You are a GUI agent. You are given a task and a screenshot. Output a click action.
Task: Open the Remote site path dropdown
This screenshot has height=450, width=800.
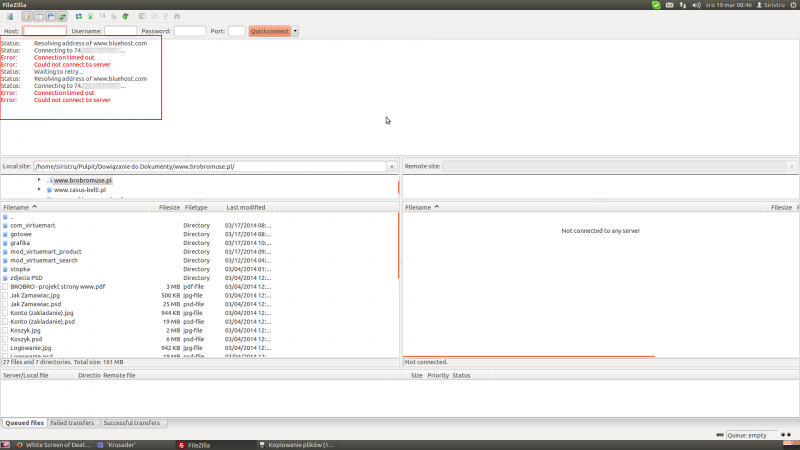click(792, 167)
